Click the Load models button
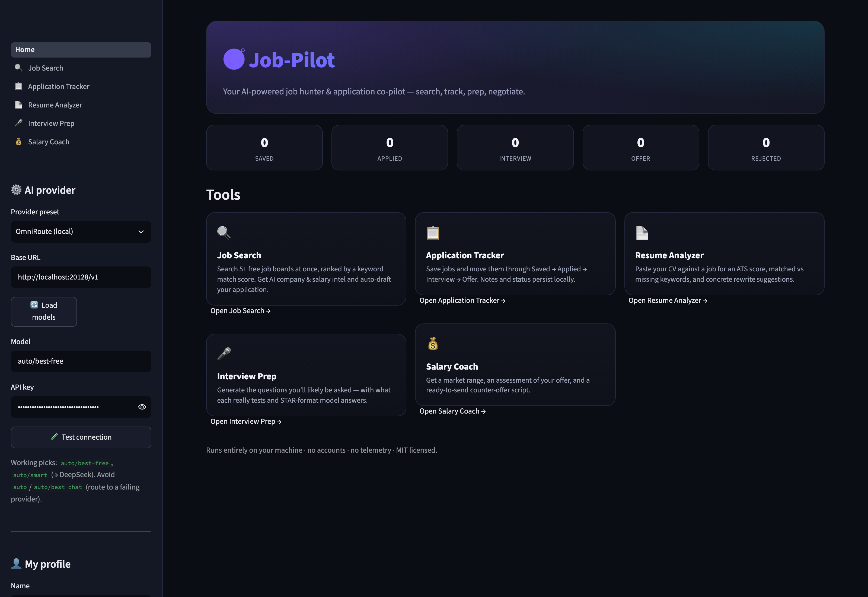The width and height of the screenshot is (868, 597). [x=44, y=312]
